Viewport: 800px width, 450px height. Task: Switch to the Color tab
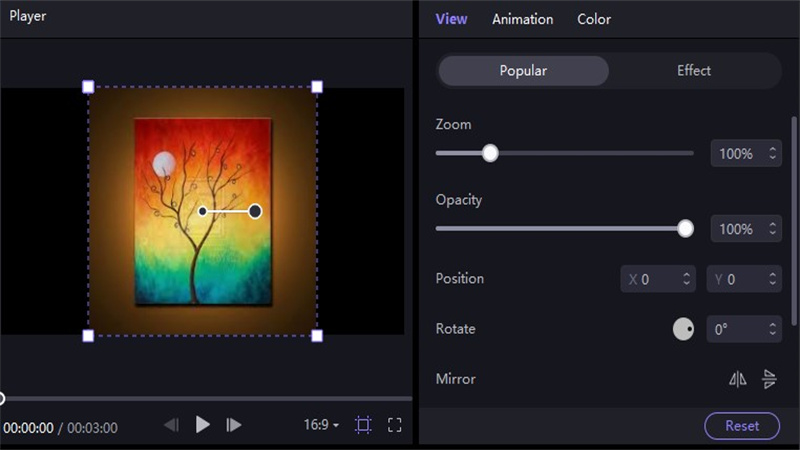coord(594,19)
